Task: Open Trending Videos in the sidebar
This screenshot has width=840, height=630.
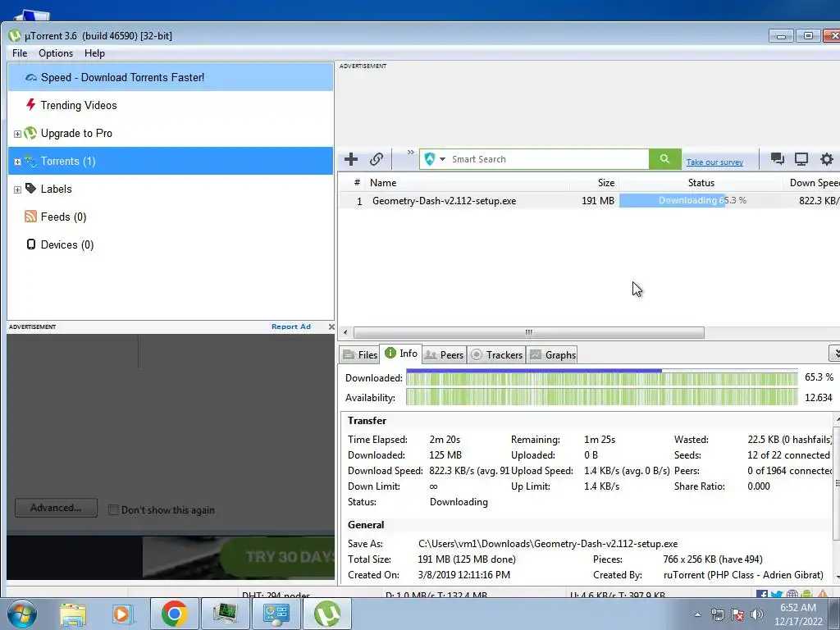Action: pos(171,105)
